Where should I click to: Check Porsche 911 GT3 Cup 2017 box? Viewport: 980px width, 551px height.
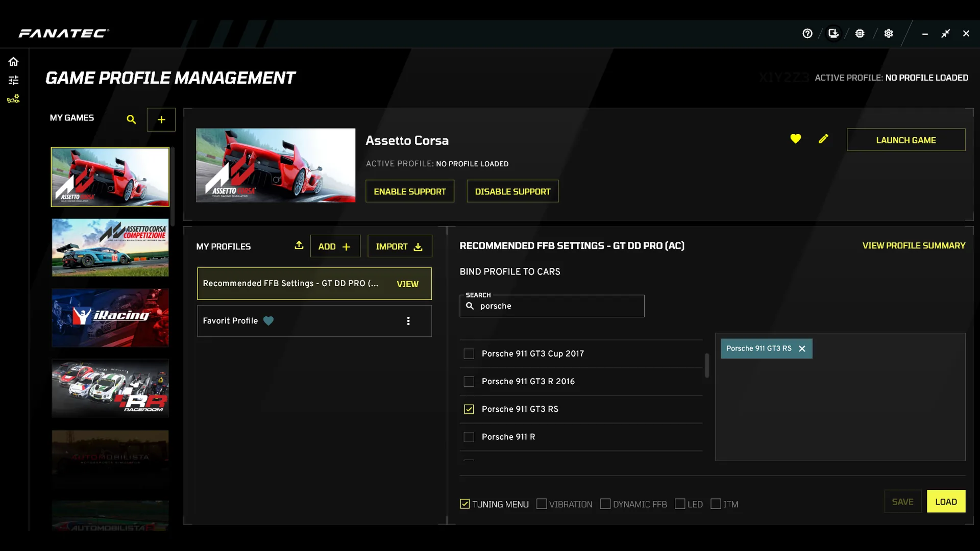[x=469, y=354]
